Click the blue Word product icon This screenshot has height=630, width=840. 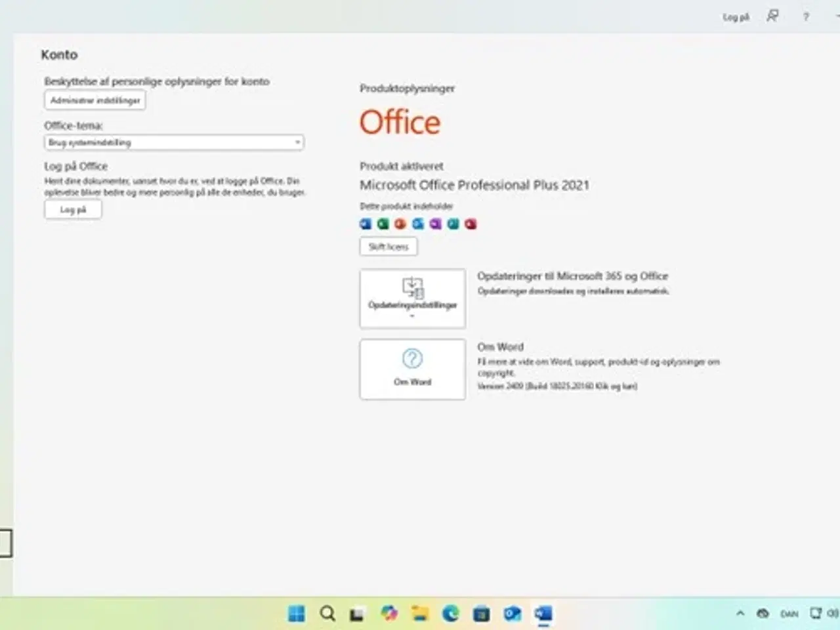click(366, 224)
